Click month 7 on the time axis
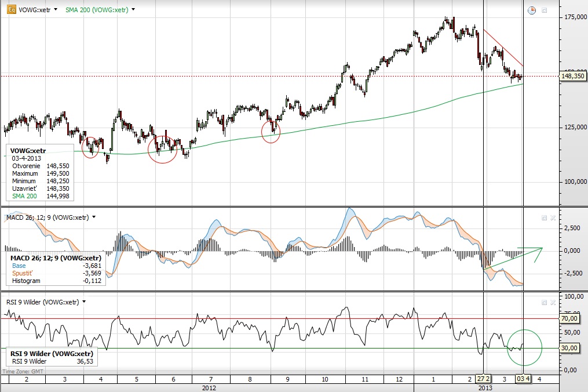Image resolution: width=588 pixels, height=392 pixels. coord(211,379)
